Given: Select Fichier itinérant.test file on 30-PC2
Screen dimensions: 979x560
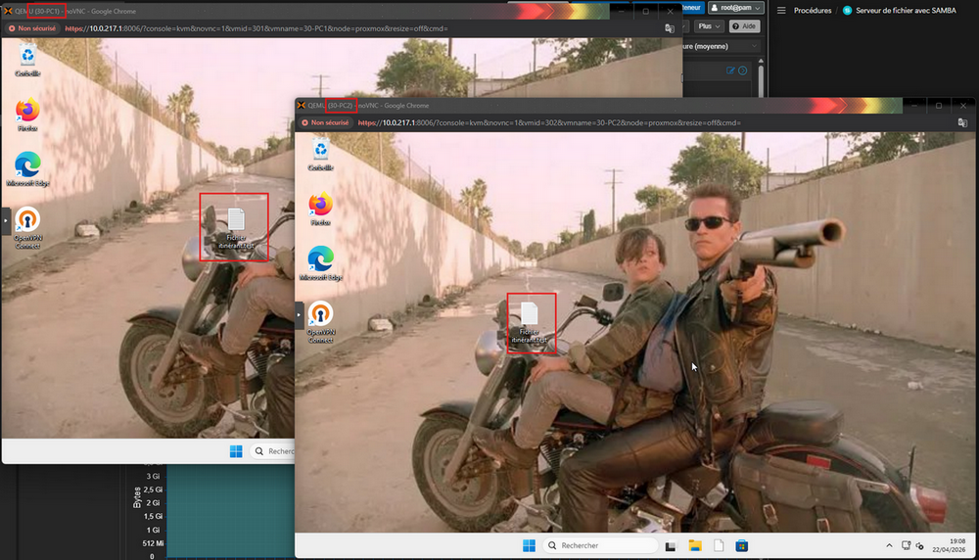Looking at the screenshot, I should [530, 323].
